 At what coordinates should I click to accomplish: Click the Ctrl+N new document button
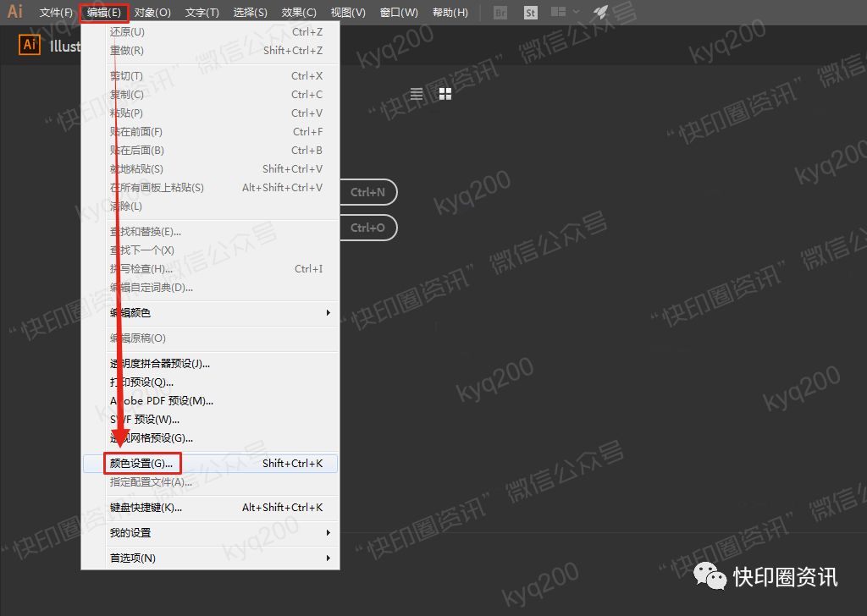tap(368, 192)
